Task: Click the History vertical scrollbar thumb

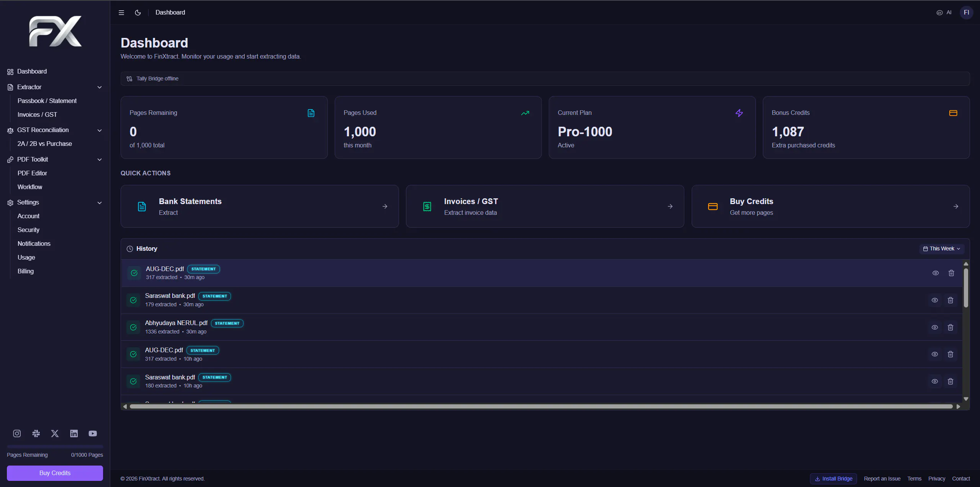Action: coord(966,288)
